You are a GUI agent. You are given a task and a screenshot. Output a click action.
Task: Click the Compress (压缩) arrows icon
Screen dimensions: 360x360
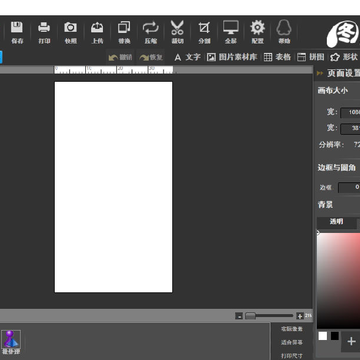coord(151,27)
